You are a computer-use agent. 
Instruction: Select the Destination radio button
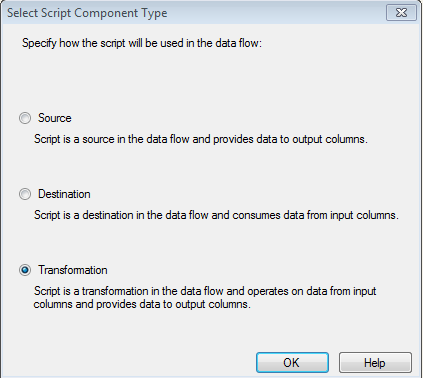25,194
